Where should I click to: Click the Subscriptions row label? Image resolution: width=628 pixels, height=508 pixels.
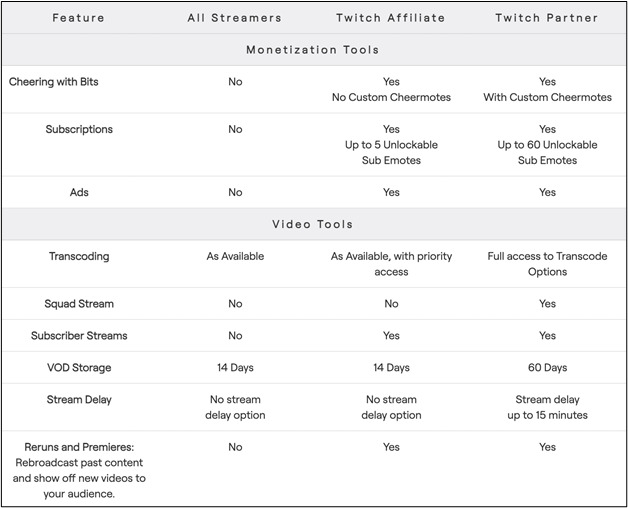tap(79, 129)
